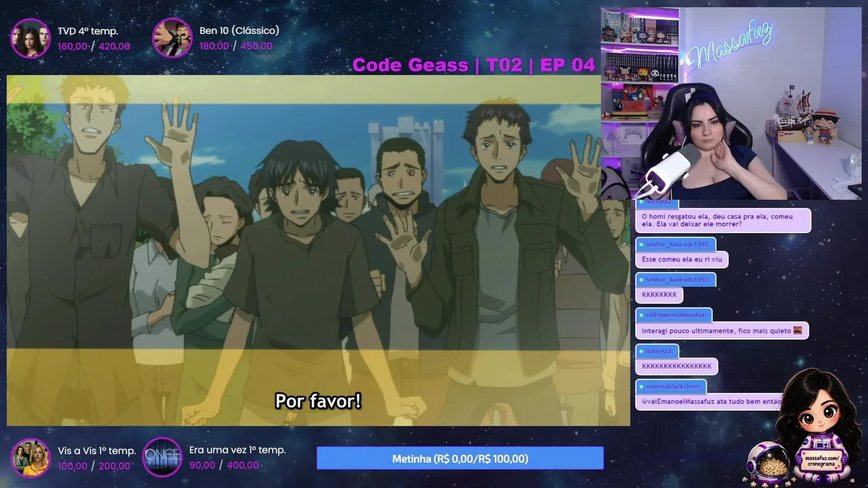Click the green dot beside vaiEmanoelMassafuz username
The height and width of the screenshot is (488, 868).
pos(642,315)
